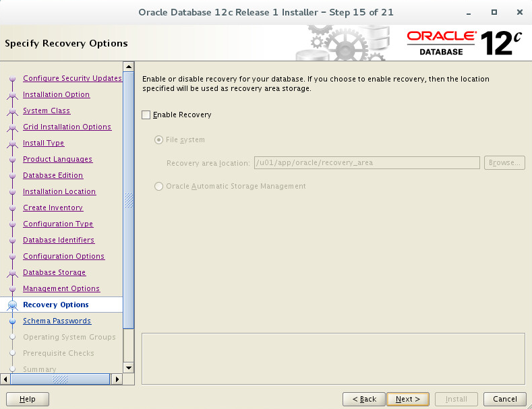Click the vertical scrollbar thumb of step list

(x=129, y=200)
